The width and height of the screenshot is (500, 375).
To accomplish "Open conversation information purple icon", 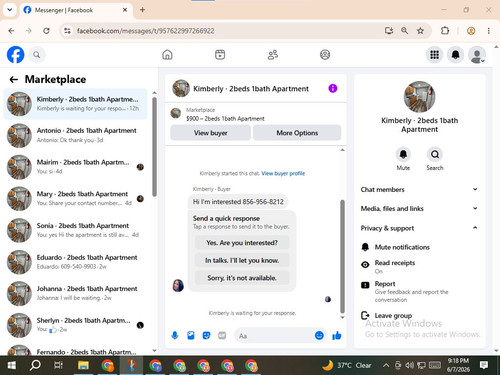I will (x=333, y=88).
